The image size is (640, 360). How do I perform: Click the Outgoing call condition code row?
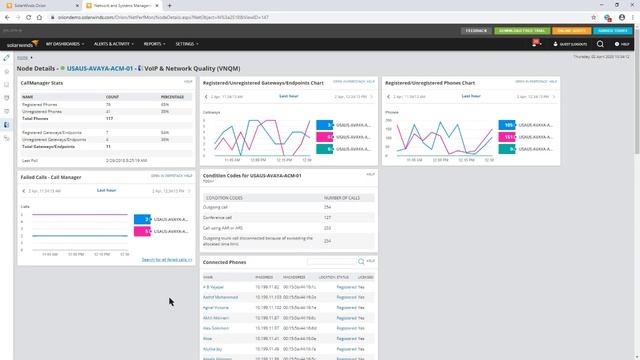click(289, 207)
